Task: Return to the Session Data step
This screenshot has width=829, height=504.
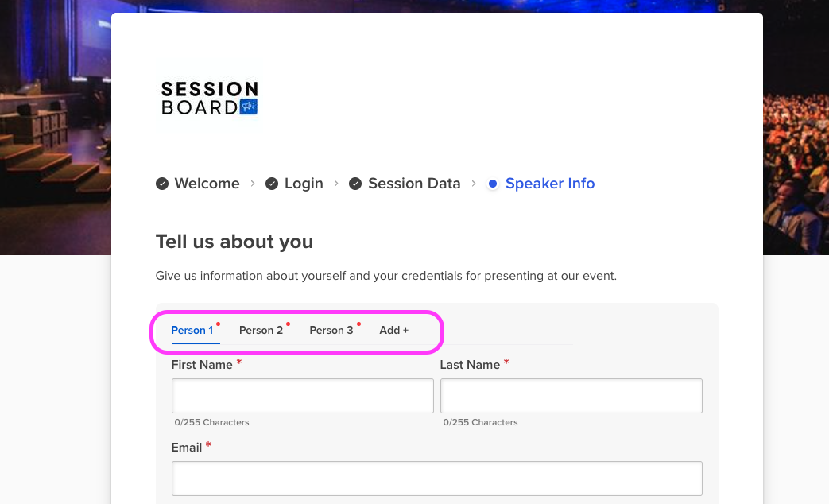Action: (414, 183)
